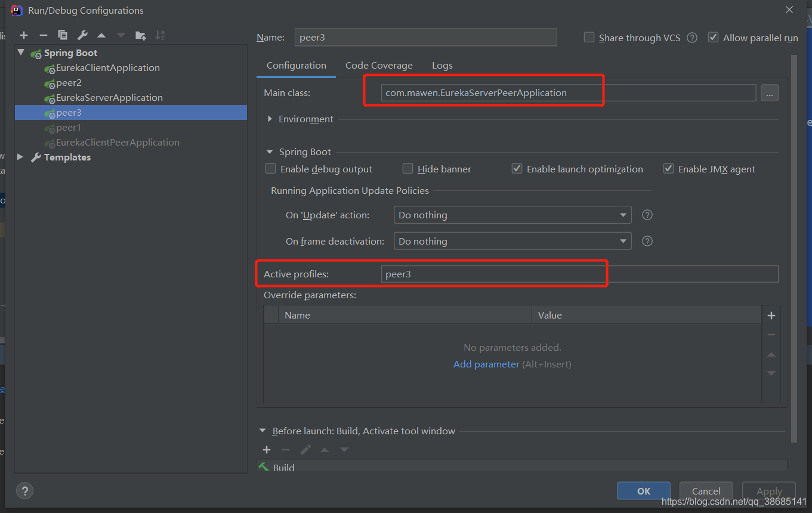Click the help icon next to Share through VCS
Screen dimensions: 812x513
click(x=692, y=38)
